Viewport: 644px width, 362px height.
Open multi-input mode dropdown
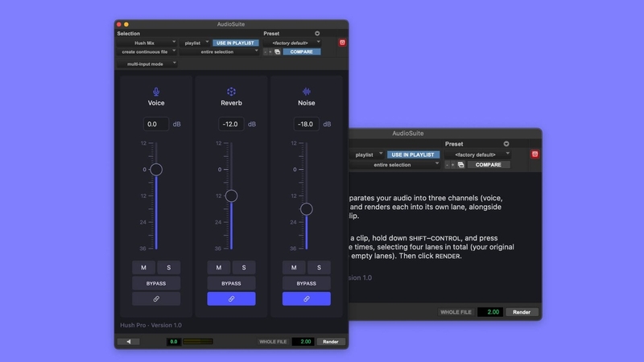coord(147,64)
